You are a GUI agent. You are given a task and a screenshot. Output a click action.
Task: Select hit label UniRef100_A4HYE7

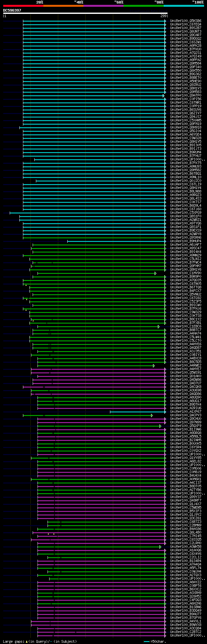[186, 369]
